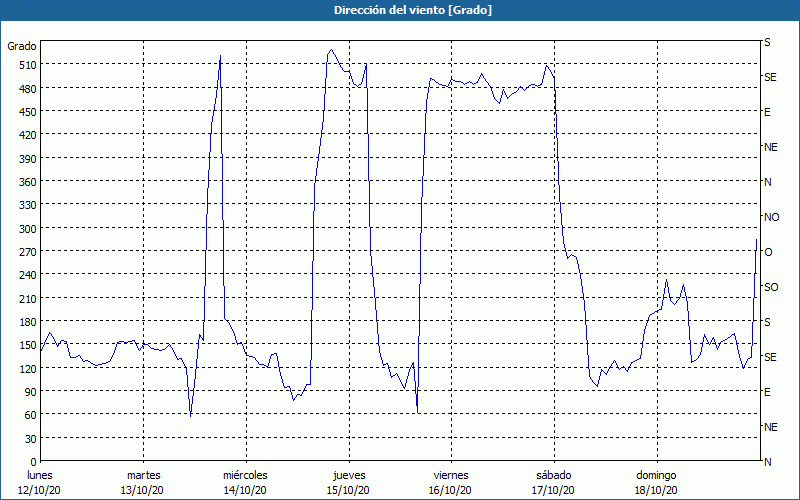This screenshot has height=500, width=800.
Task: Click the 'E' compass label at 90 level
Action: 767,392
